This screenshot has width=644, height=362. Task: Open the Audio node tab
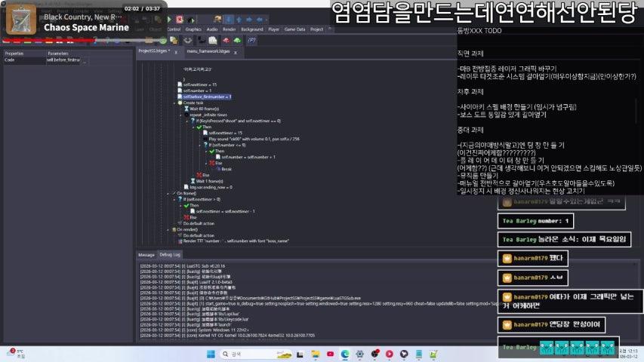pyautogui.click(x=212, y=29)
